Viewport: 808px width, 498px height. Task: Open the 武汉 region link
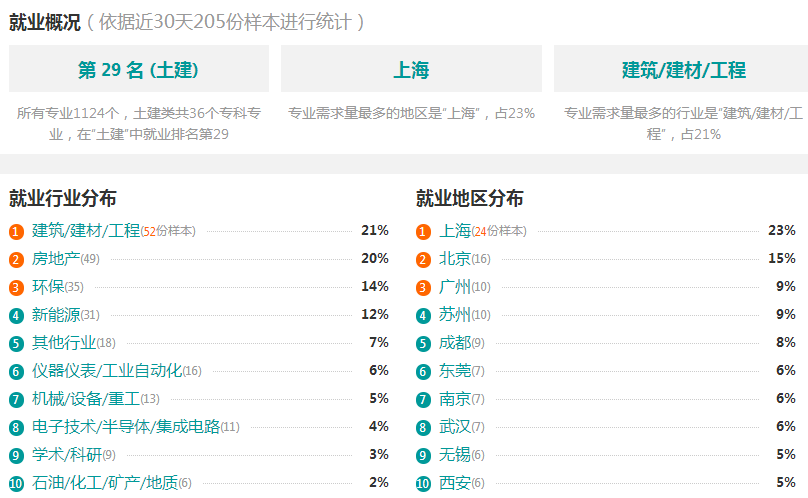coord(455,426)
